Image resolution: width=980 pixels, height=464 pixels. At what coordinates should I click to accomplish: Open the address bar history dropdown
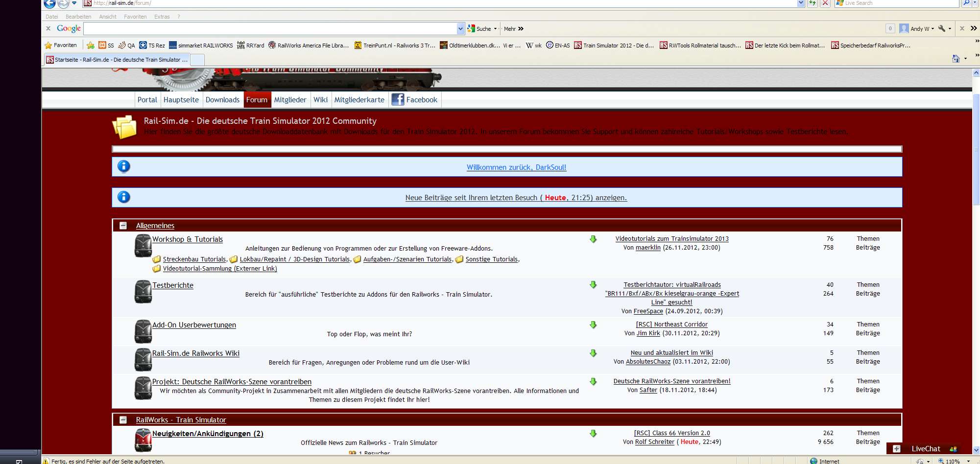pyautogui.click(x=801, y=3)
